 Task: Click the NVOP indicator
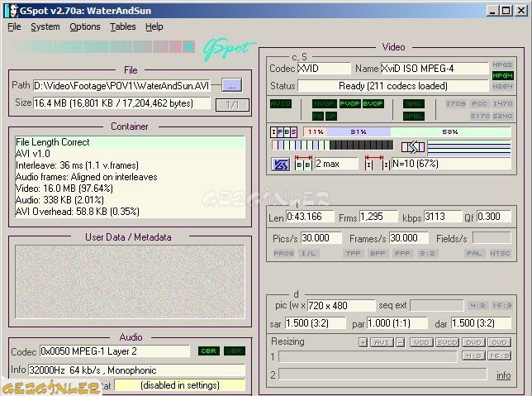[324, 103]
